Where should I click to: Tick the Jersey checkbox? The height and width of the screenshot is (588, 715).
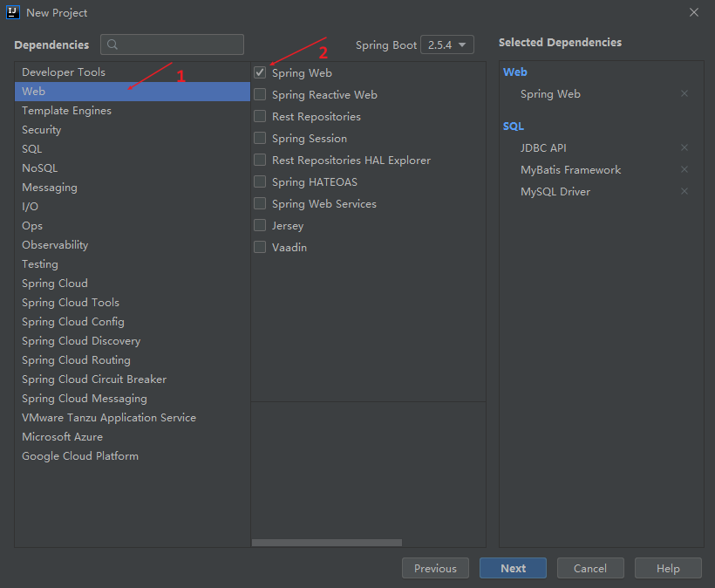260,225
